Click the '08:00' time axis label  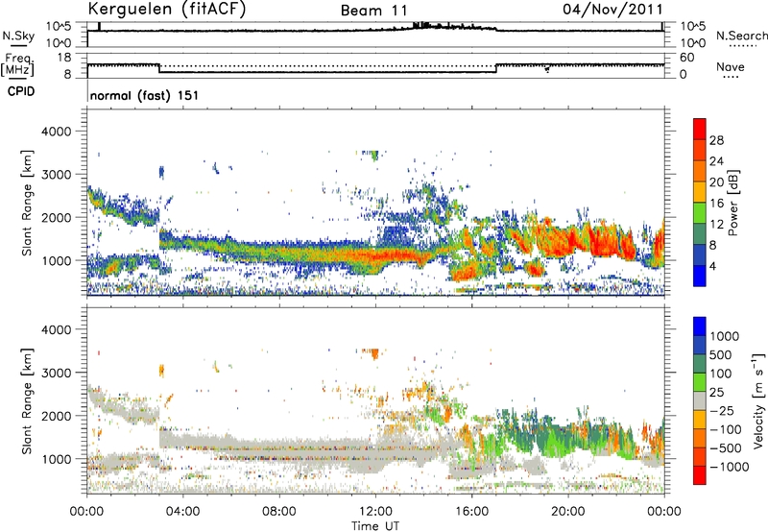(x=279, y=512)
